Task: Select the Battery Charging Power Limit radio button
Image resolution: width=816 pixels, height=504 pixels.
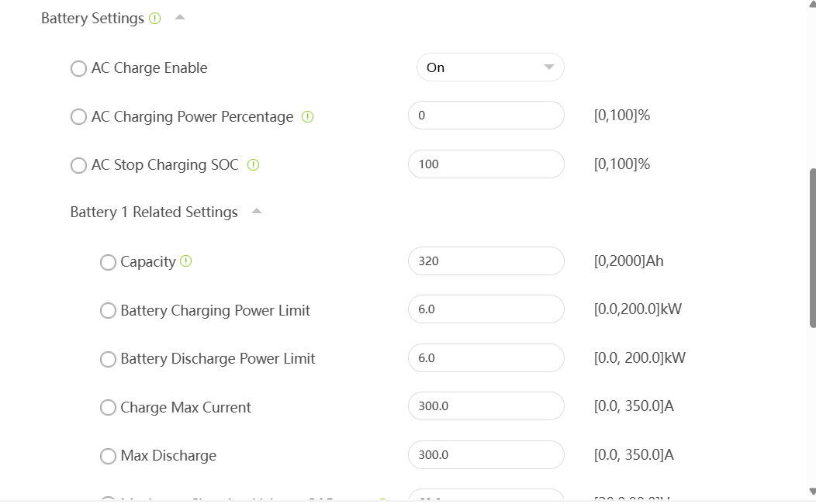Action: pos(108,311)
